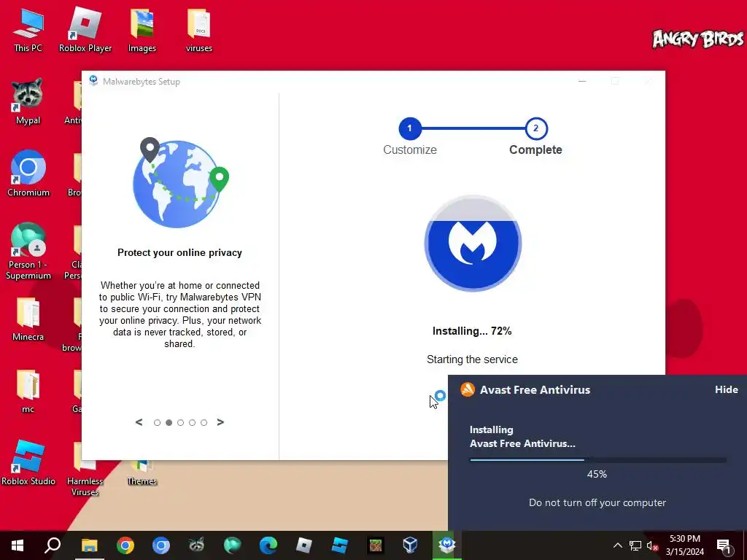Click the globe privacy illustration

point(181,182)
